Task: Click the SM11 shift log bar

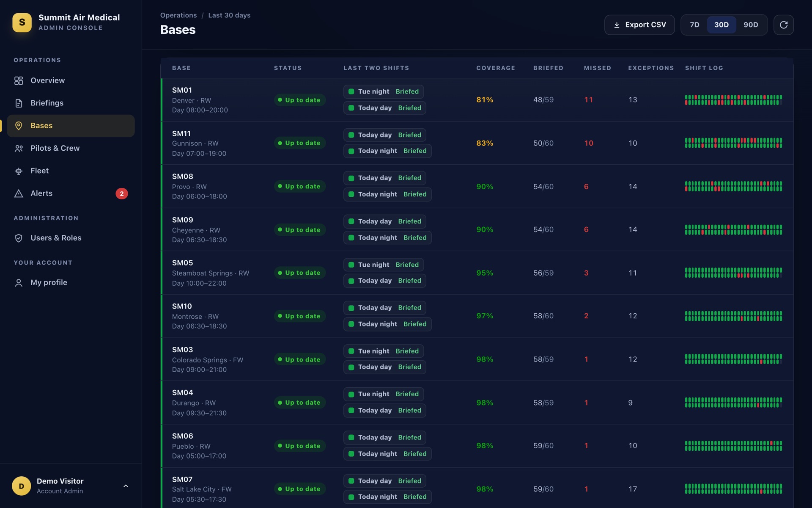Action: [733, 143]
